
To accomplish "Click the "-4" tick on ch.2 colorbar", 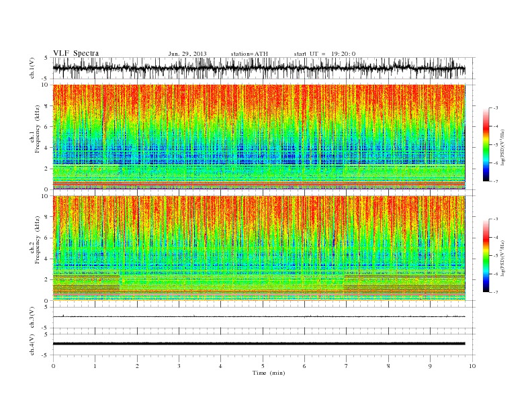I will (496, 237).
